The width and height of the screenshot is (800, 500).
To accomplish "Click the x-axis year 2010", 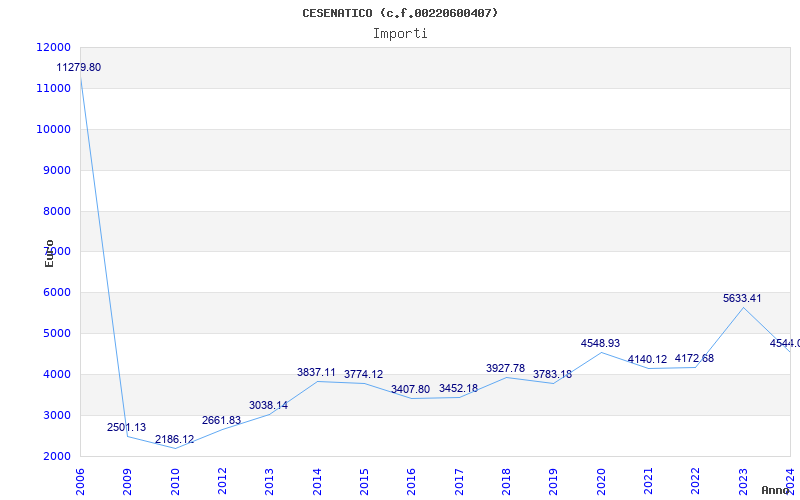I will [174, 481].
